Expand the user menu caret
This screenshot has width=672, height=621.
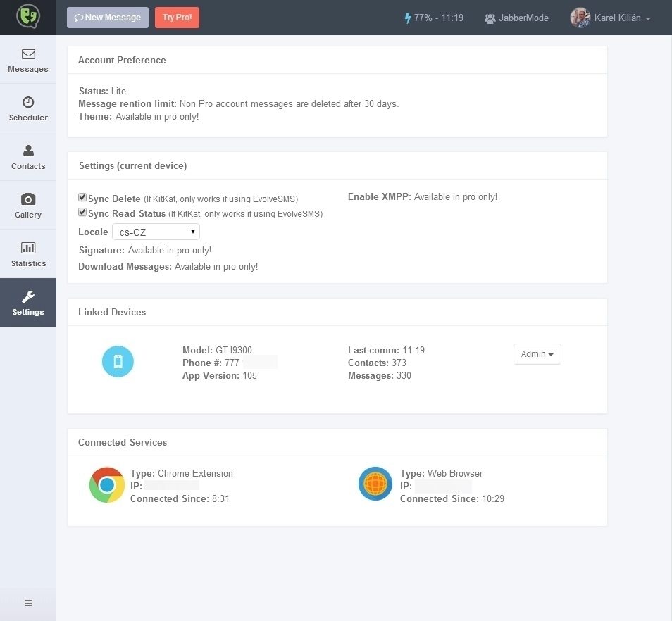click(648, 19)
